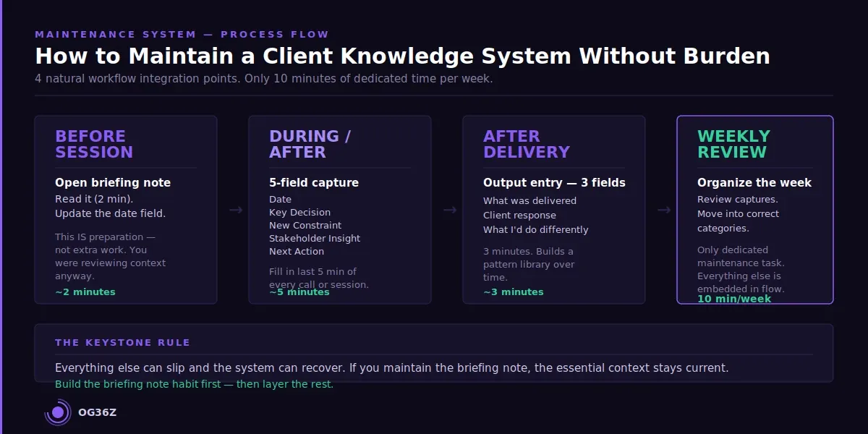
Task: Click the highlighted WEEKLY REVIEW card
Action: (754, 209)
